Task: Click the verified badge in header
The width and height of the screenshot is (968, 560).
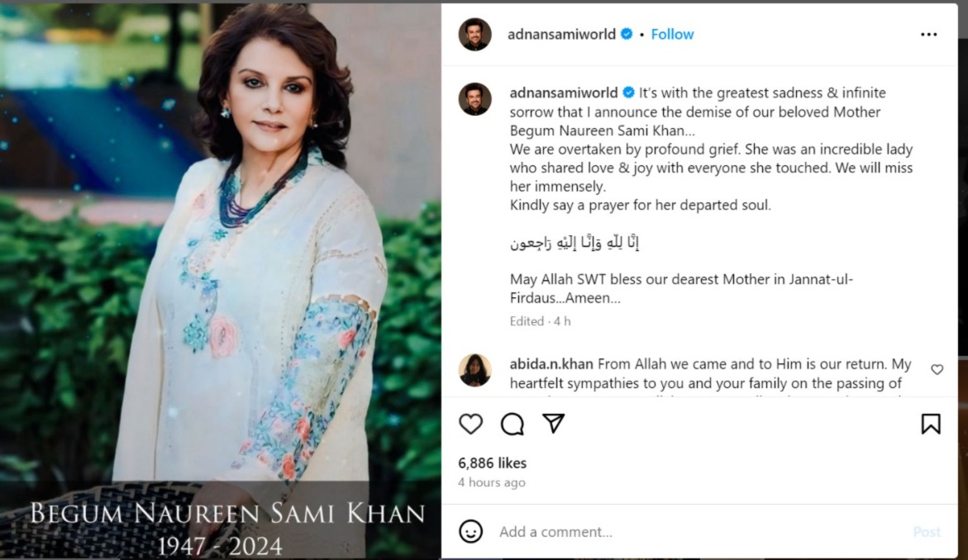Action: (x=627, y=34)
